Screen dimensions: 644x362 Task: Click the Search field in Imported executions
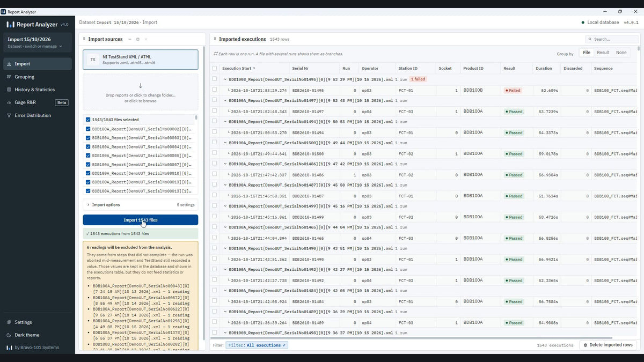[x=612, y=39]
